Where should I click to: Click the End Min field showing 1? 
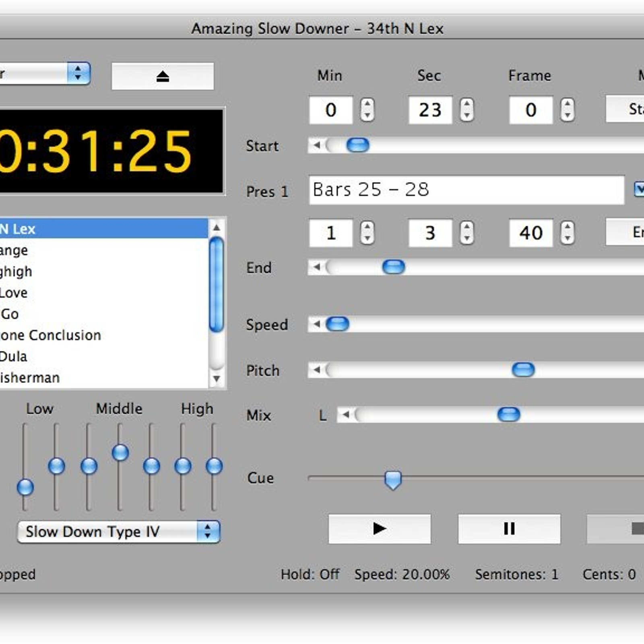[x=331, y=233]
